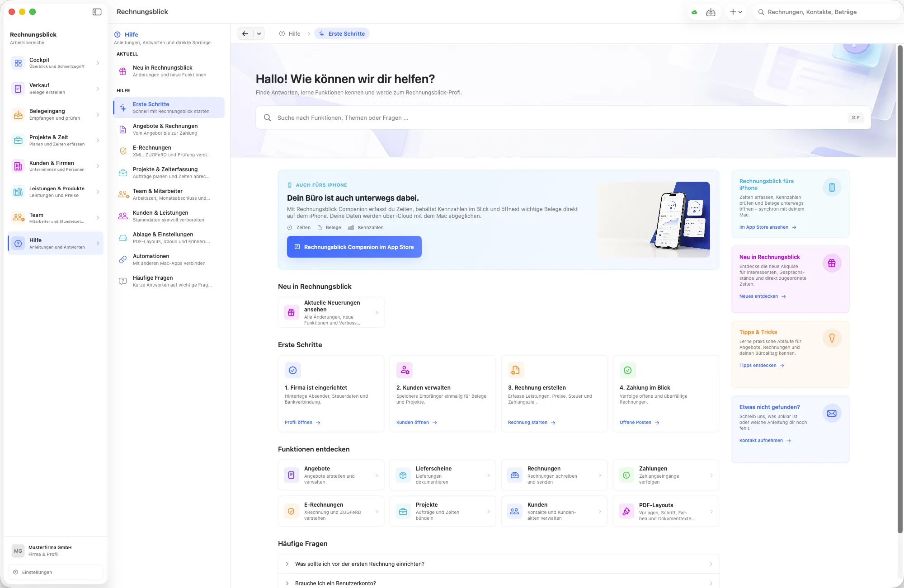Click the green cloud sync status icon

(694, 12)
